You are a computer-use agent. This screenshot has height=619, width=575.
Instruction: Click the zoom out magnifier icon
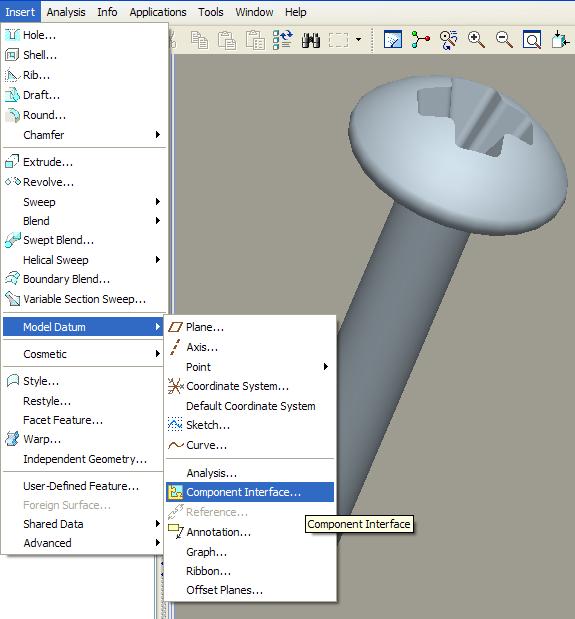[x=504, y=40]
